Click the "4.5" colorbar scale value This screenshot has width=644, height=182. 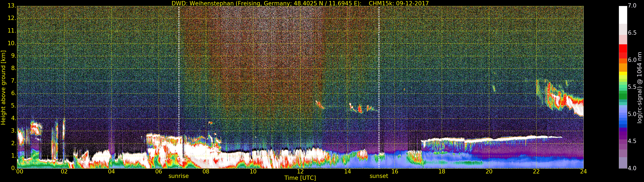coord(632,141)
